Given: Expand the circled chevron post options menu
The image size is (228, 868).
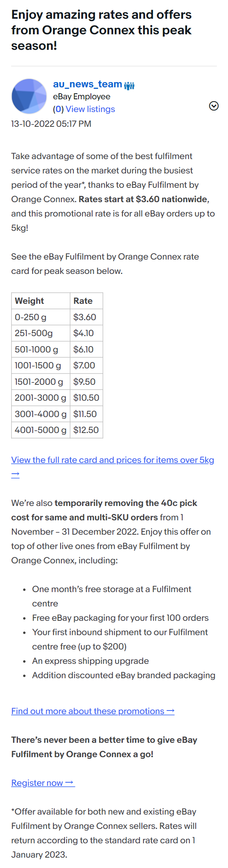Looking at the screenshot, I should [214, 106].
